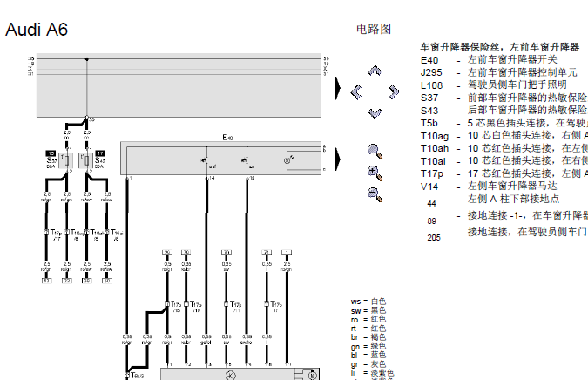Click the plain magnifier icon
This screenshot has height=380, width=588.
pos(375,151)
